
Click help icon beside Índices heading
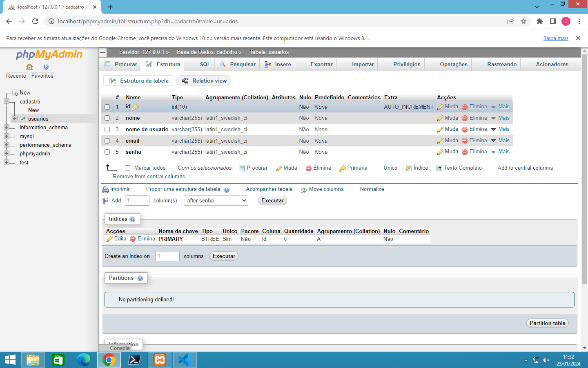pos(132,220)
